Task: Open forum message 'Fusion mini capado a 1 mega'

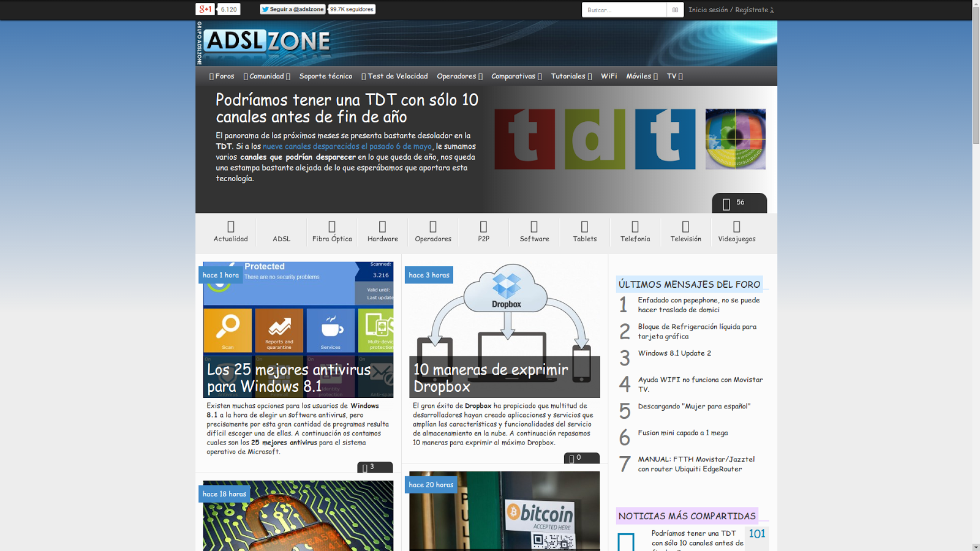Action: pos(683,433)
